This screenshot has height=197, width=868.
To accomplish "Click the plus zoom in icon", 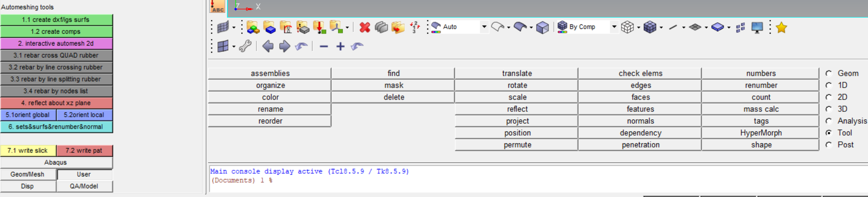I will point(340,46).
